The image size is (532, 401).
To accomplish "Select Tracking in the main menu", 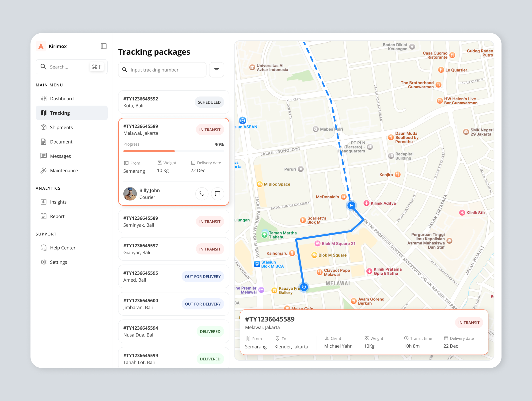I will pyautogui.click(x=60, y=113).
